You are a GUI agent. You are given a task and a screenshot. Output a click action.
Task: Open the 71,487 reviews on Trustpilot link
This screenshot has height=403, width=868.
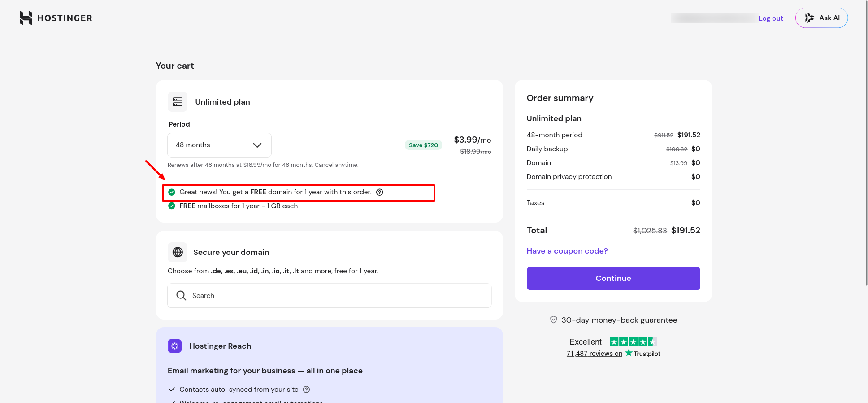595,354
